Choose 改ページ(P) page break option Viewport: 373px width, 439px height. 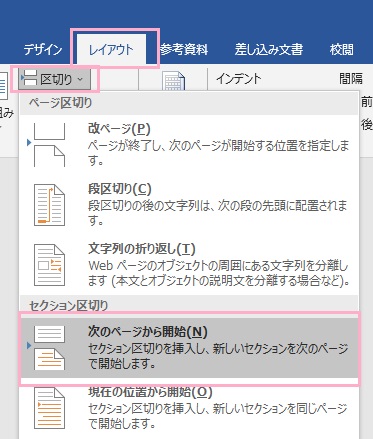coord(189,144)
